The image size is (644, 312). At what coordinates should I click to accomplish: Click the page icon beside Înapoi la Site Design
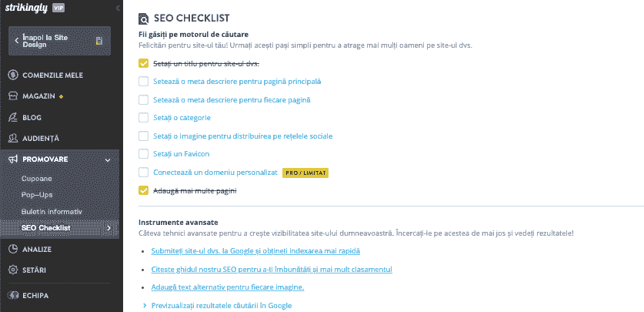point(99,41)
